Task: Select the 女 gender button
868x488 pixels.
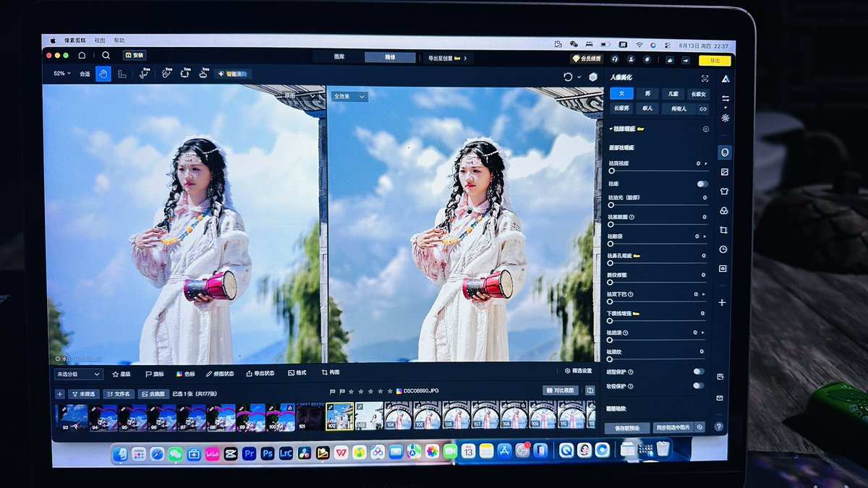Action: point(621,93)
